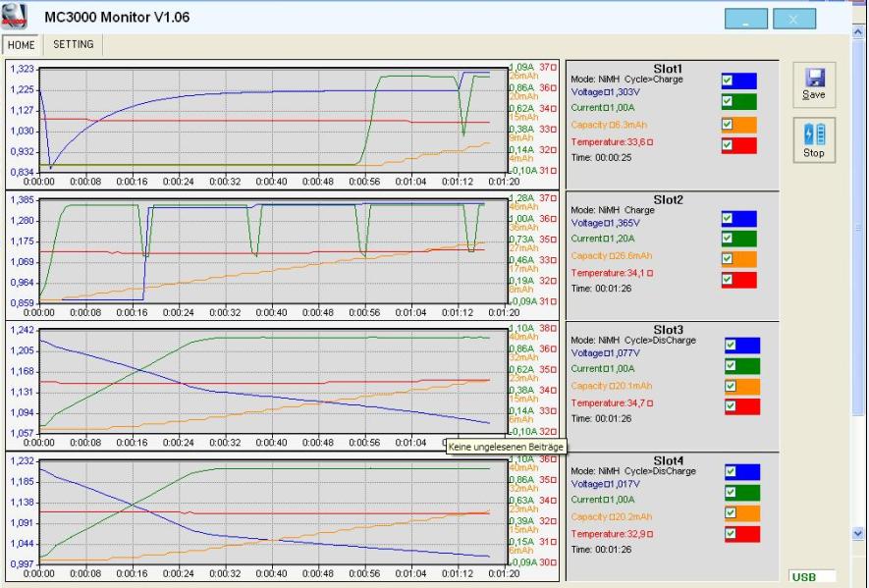Click Slot1 capacity orange color swatch

(738, 124)
